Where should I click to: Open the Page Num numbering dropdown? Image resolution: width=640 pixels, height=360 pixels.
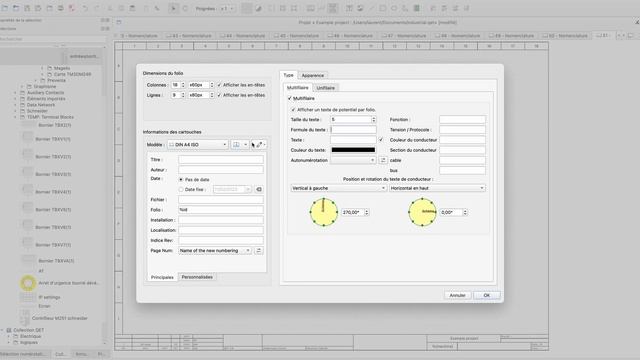coord(215,251)
